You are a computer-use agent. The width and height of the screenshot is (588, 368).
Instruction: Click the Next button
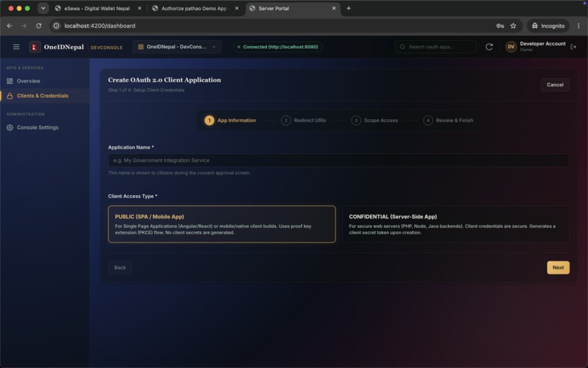(x=558, y=268)
